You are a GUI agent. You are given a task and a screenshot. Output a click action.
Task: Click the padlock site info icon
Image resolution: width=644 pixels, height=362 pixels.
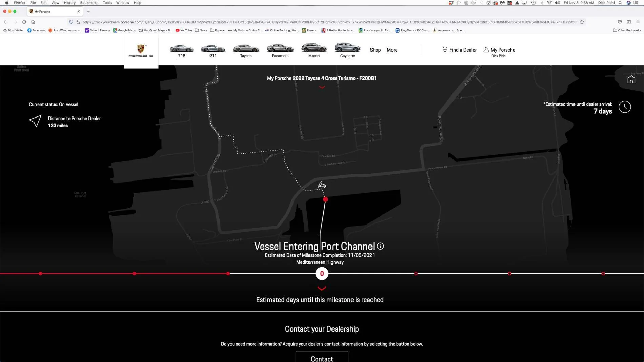coord(78,22)
